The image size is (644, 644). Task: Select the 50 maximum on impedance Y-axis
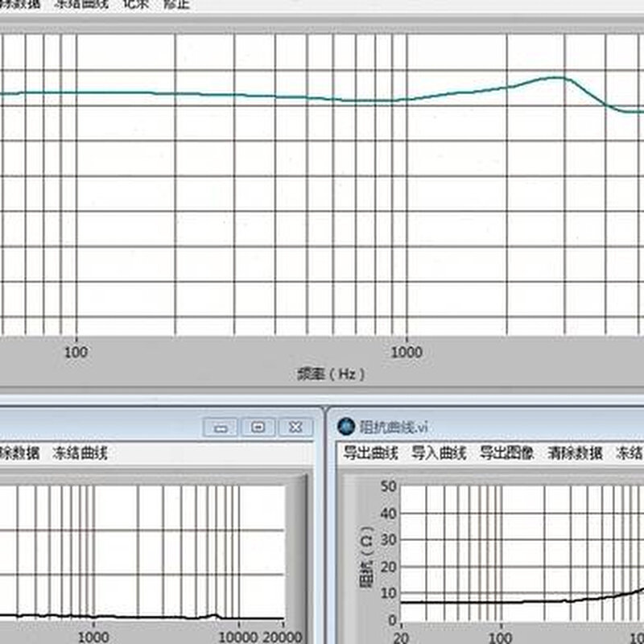point(390,485)
